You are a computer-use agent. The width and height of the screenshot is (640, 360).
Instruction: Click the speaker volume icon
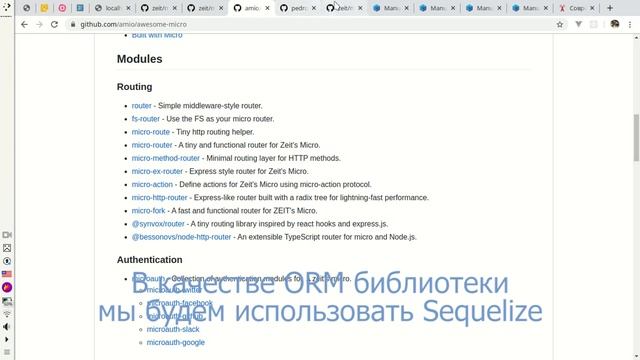[7, 327]
